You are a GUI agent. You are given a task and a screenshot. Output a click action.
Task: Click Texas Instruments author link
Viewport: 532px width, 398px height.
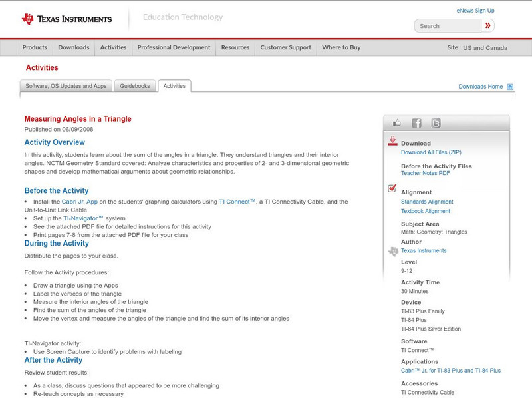point(424,251)
